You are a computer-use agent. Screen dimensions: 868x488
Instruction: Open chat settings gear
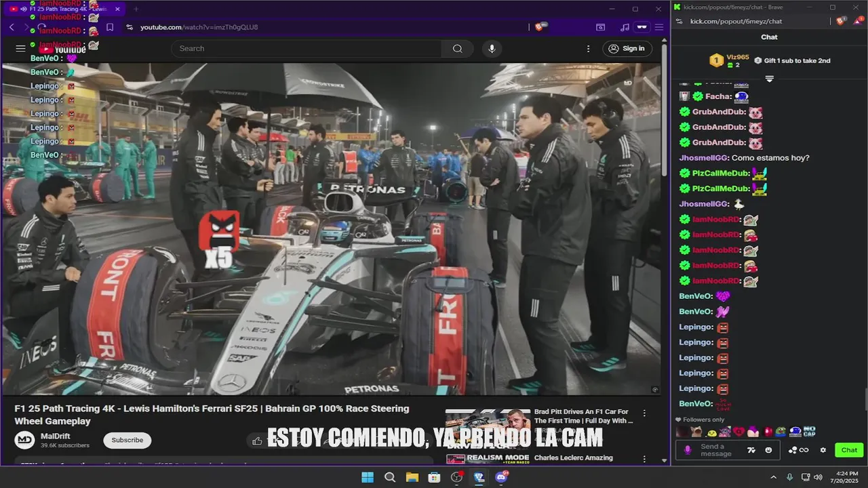click(823, 450)
